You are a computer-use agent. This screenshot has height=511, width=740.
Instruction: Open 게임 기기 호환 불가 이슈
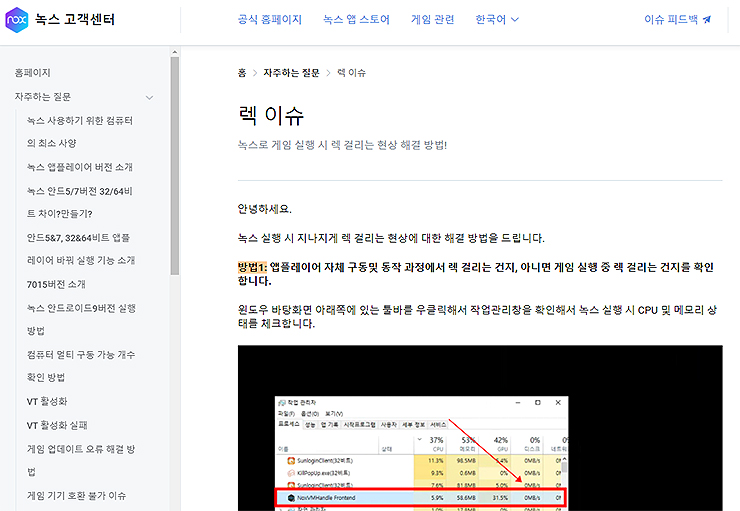pyautogui.click(x=76, y=495)
